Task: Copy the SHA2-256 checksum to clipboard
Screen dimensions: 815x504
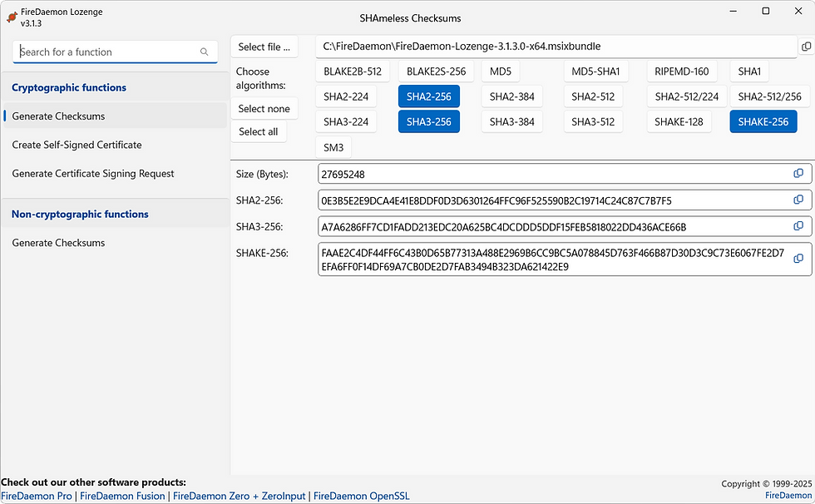Action: coord(798,200)
